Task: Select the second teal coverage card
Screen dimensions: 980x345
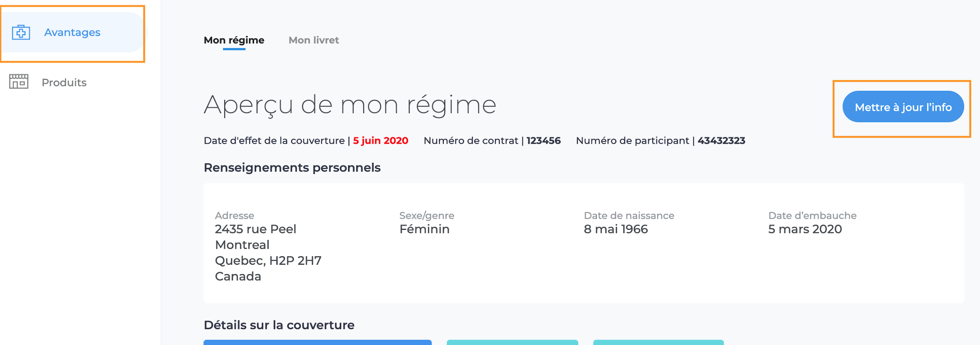Action: [659, 343]
